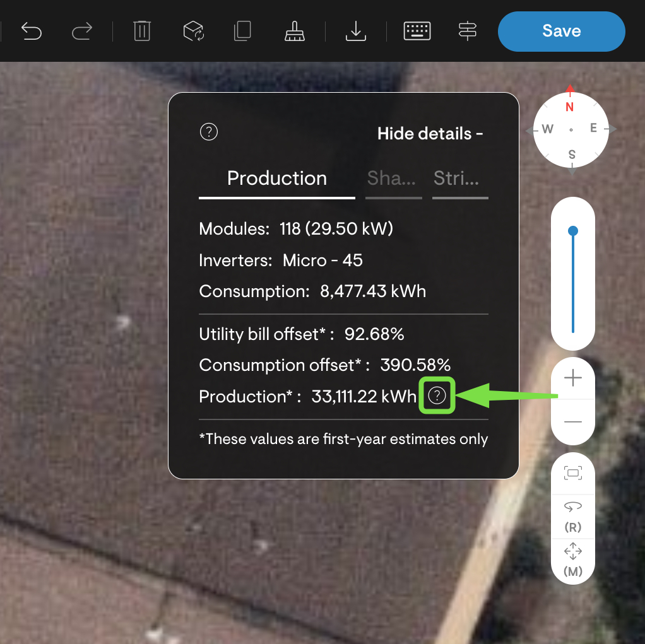Viewport: 645px width, 644px height.
Task: Click the broom cleanup icon
Action: tap(295, 31)
